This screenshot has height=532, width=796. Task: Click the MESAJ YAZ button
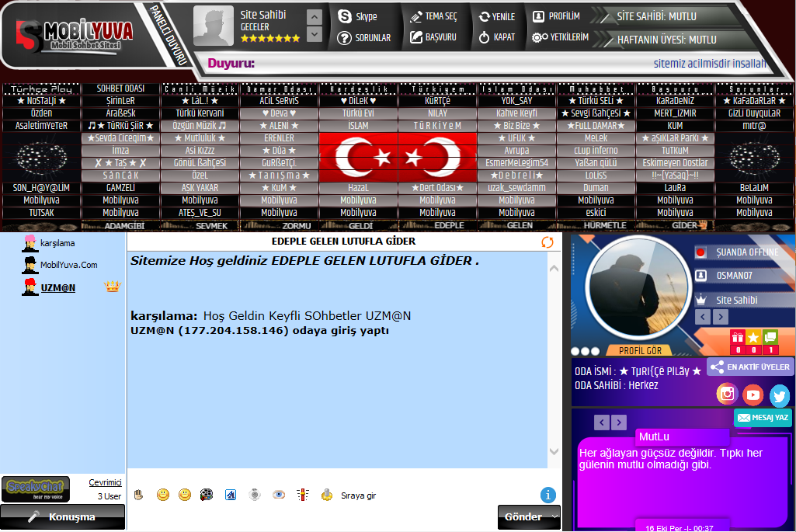point(763,418)
